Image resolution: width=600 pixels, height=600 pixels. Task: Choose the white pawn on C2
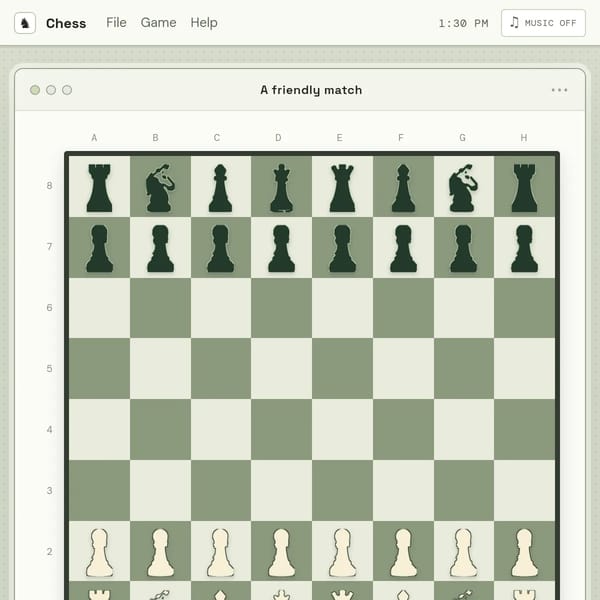tap(220, 553)
